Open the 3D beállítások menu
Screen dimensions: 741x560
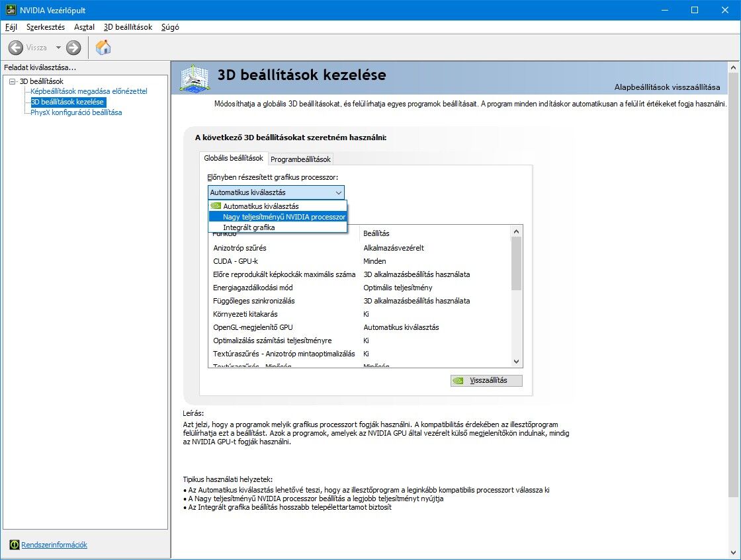click(128, 27)
